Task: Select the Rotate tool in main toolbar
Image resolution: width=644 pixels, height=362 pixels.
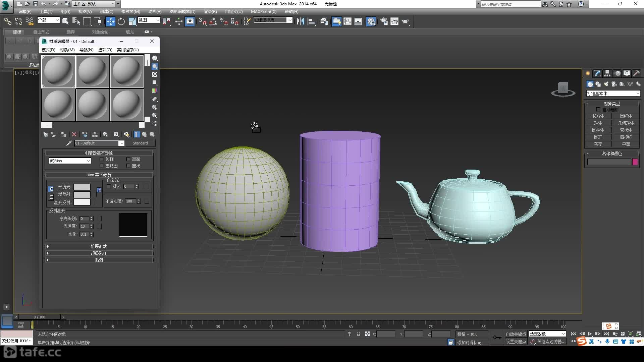Action: (121, 21)
